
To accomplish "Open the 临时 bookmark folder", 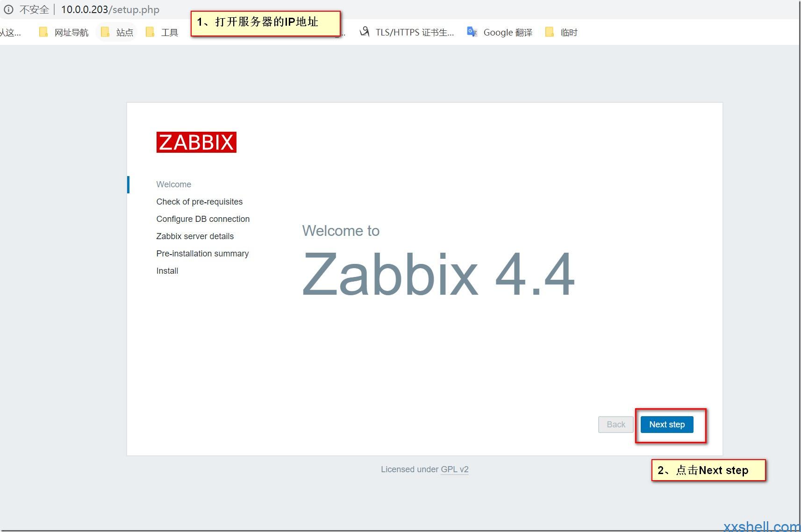I will tap(561, 32).
